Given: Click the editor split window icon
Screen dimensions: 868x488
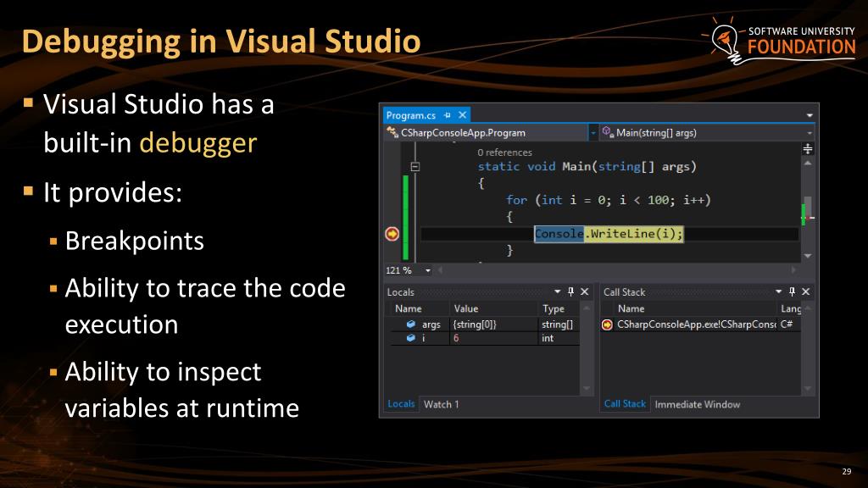Looking at the screenshot, I should tap(808, 149).
